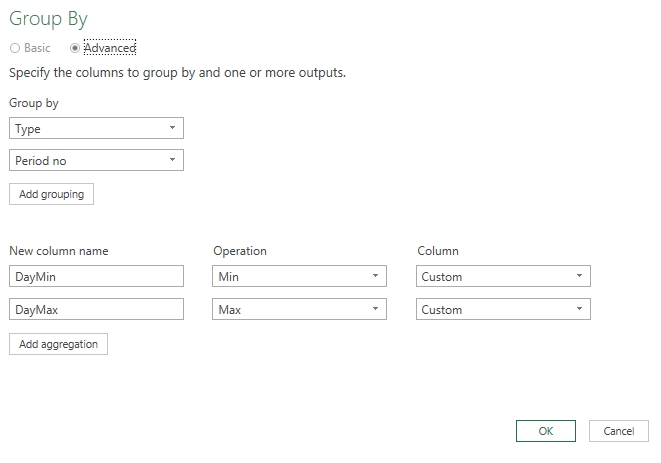This screenshot has width=661, height=463.
Task: Click the arrow on the Period no dropdown
Action: point(172,161)
